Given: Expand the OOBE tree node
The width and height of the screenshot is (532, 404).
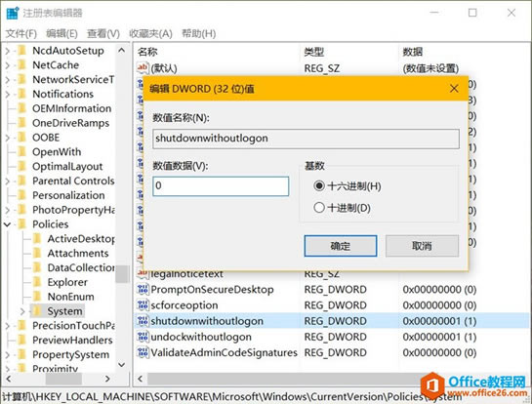Looking at the screenshot, I should pos(8,138).
